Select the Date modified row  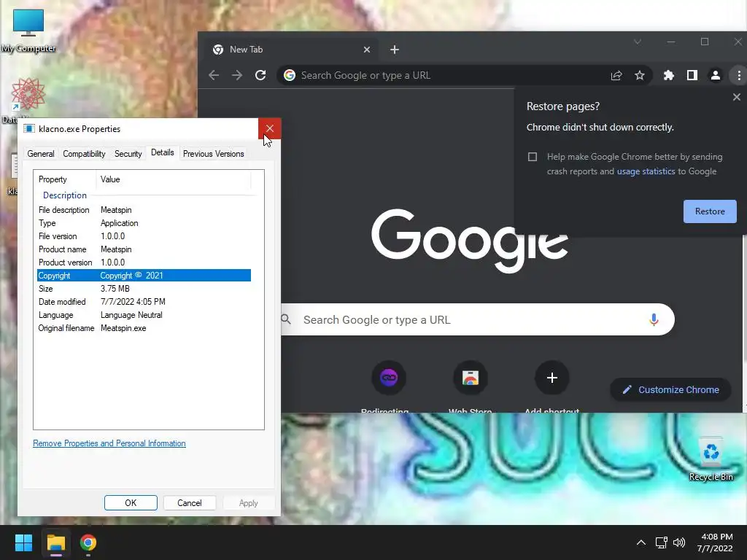coord(144,301)
